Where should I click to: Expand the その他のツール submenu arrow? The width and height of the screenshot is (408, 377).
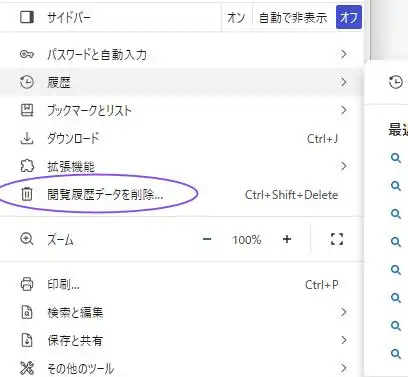pos(344,368)
